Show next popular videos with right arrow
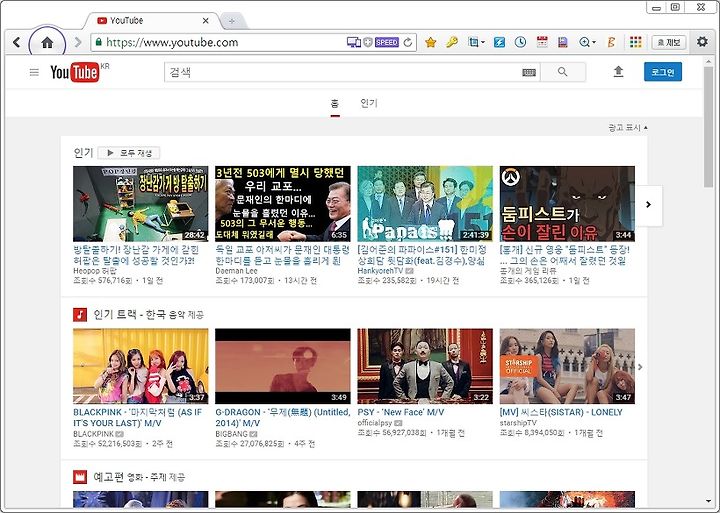This screenshot has height=513, width=720. click(648, 205)
